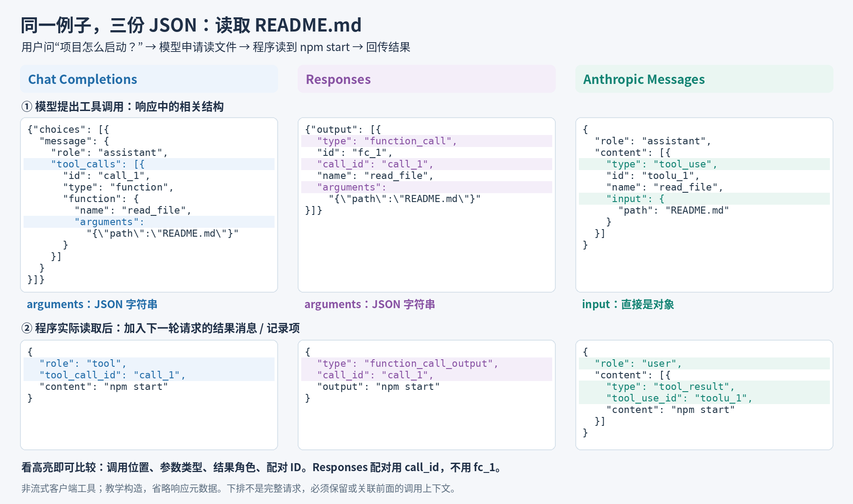Screen dimensions: 853x504
Task: Click the "type": "function", line
Action: tap(118, 187)
